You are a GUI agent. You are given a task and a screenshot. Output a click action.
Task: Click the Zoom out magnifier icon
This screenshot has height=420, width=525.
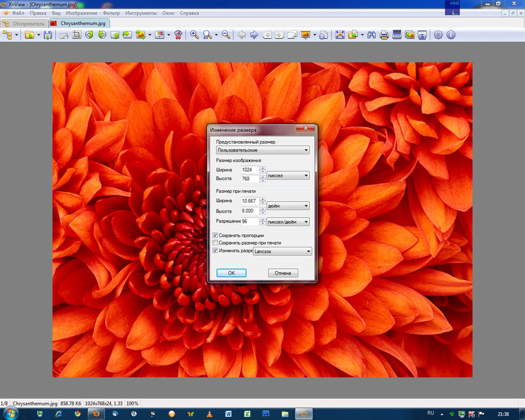(226, 35)
